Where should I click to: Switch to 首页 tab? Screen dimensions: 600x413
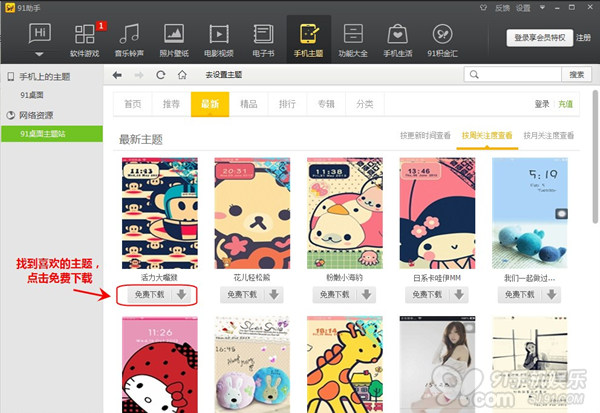(x=133, y=104)
